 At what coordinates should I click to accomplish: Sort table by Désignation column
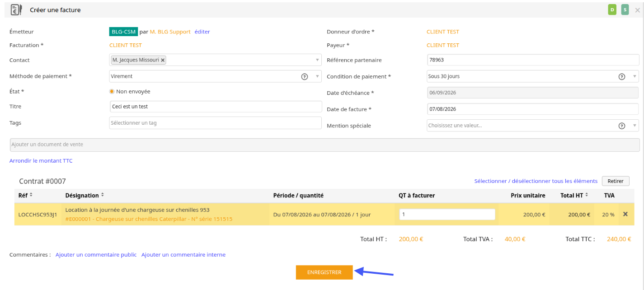103,195
